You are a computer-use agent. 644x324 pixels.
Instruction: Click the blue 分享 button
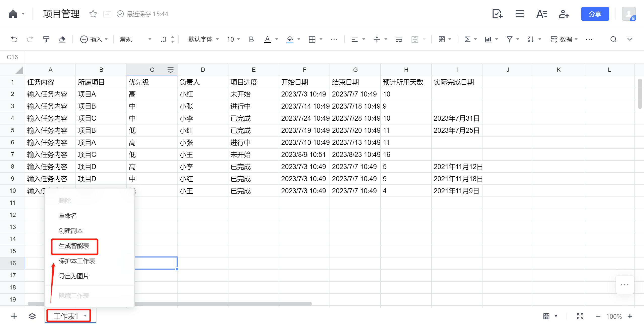click(595, 14)
